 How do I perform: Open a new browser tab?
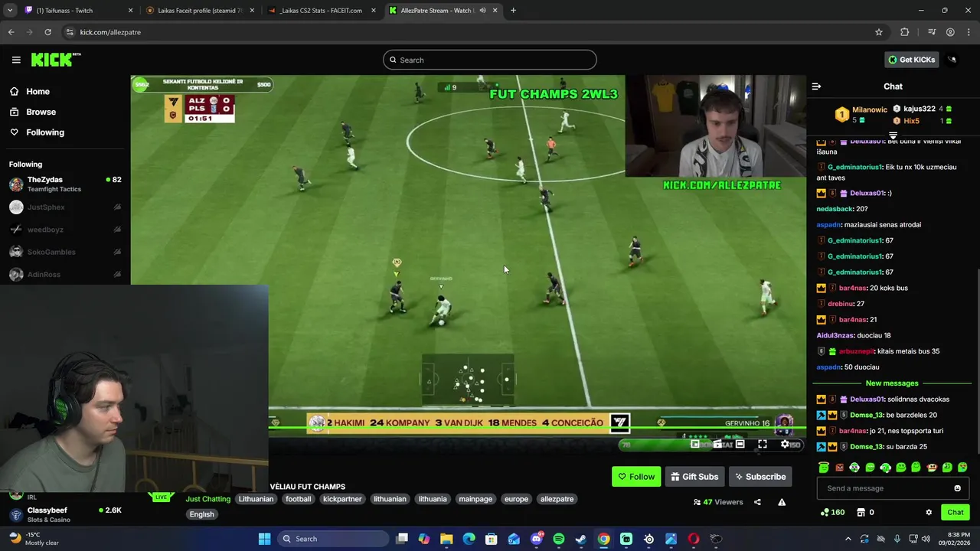point(513,11)
